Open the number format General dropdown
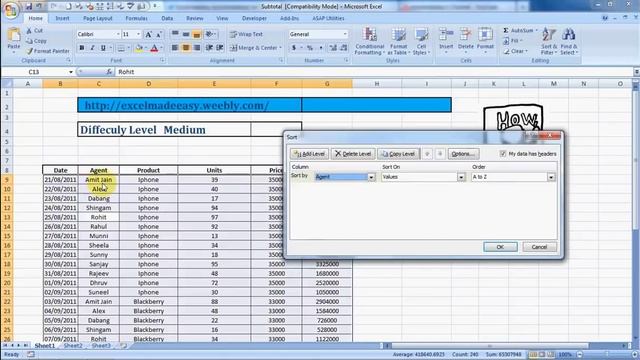640x360 pixels. point(345,34)
